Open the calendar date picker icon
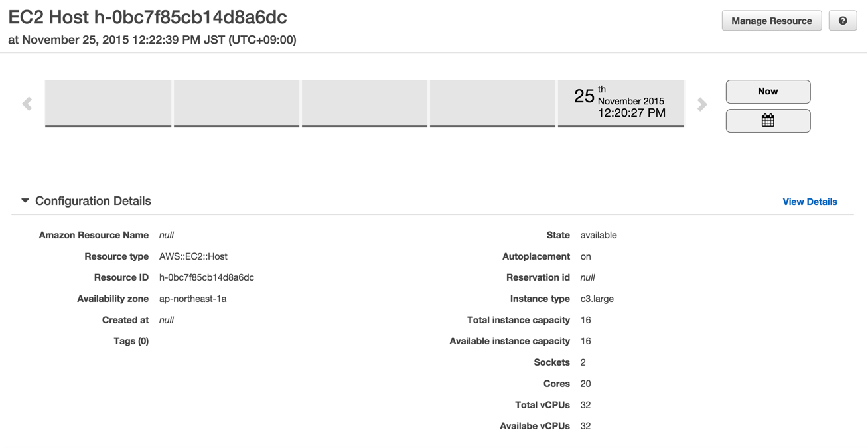This screenshot has width=868, height=448. pos(768,121)
